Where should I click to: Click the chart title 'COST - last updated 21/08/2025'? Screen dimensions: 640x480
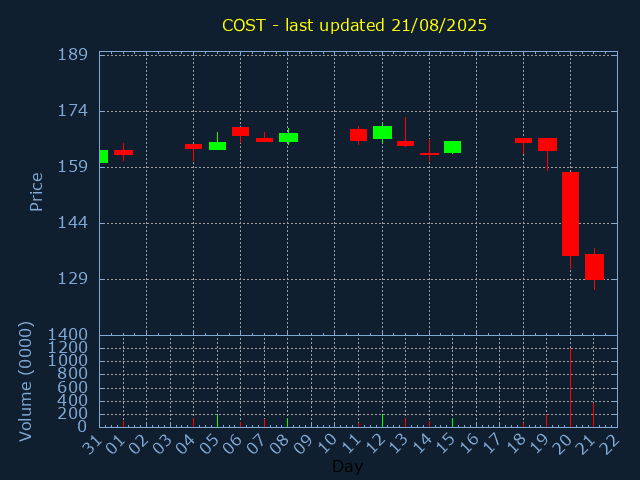(354, 25)
